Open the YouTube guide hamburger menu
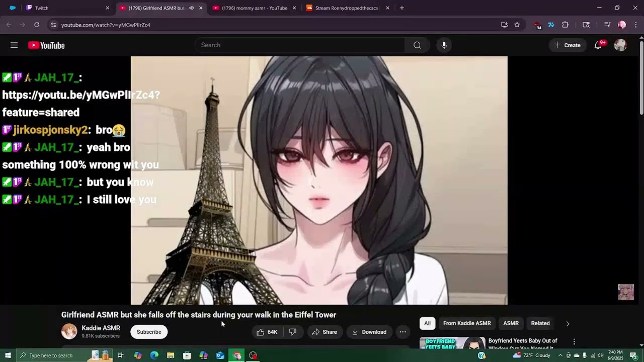The image size is (644, 362). (x=14, y=45)
